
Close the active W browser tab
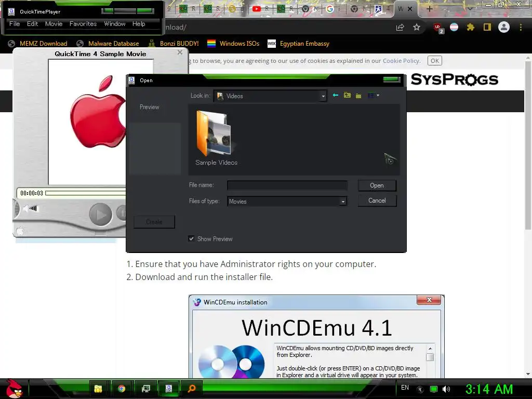point(410,9)
